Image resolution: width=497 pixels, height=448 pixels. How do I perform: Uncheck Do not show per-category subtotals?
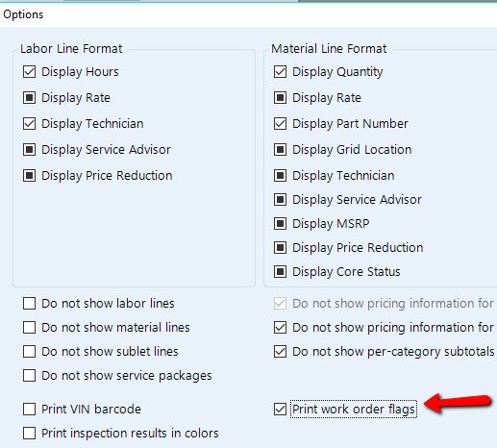click(x=280, y=352)
